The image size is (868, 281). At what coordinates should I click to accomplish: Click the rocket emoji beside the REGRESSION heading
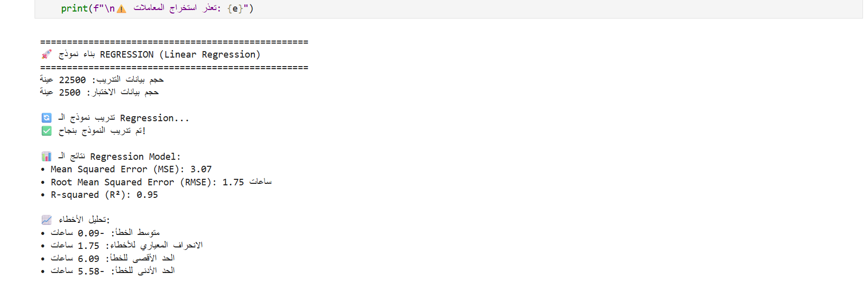point(47,54)
